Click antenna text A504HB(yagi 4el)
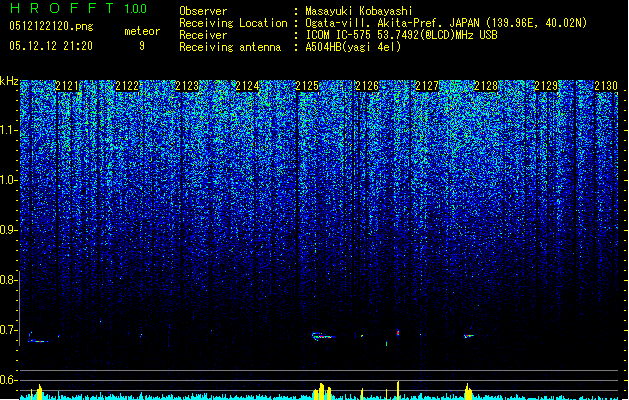The image size is (629, 400). pyautogui.click(x=353, y=47)
